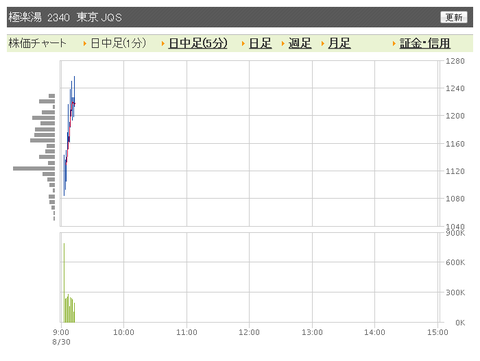Click the 極楽湯 2340 東京 JQS title
This screenshot has height=361, width=480.
point(65,17)
